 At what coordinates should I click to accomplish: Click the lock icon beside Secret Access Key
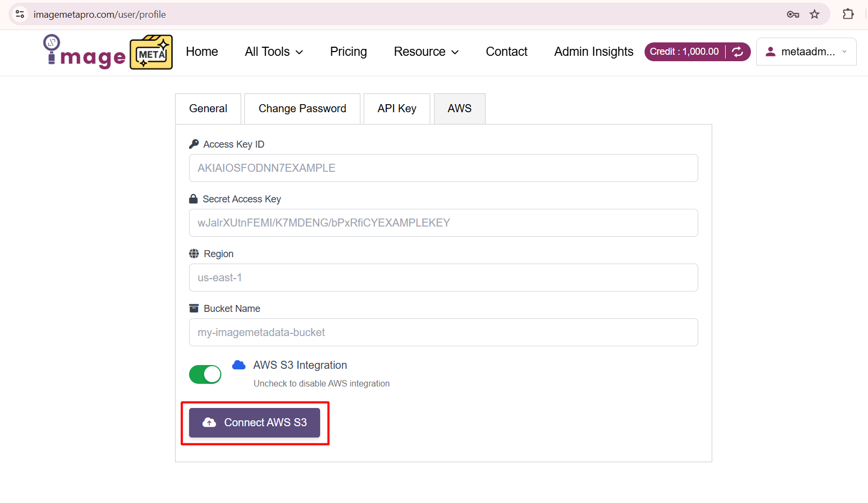[x=193, y=198]
